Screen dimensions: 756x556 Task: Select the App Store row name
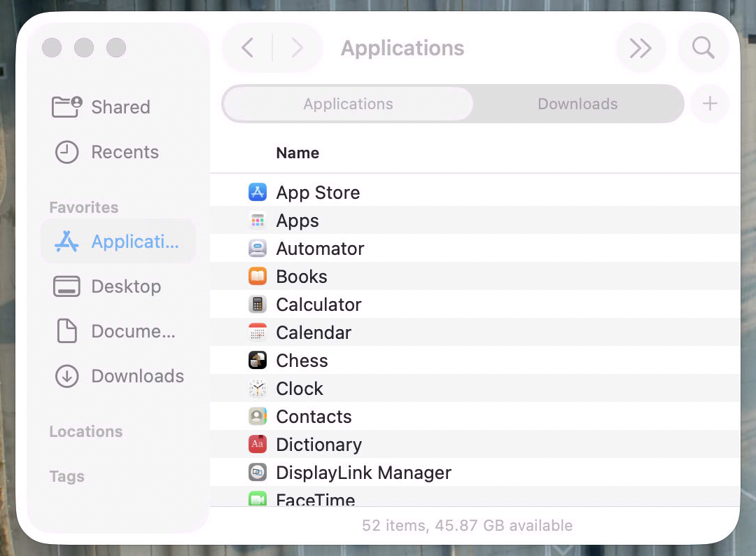(x=318, y=193)
